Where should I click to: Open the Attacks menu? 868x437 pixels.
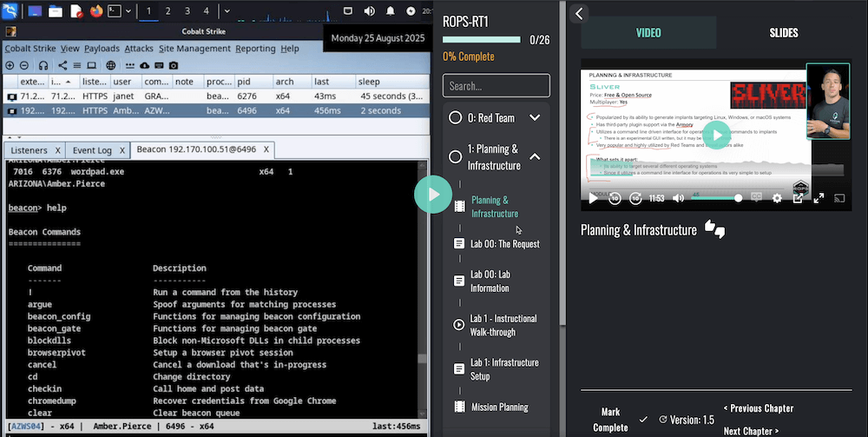140,49
